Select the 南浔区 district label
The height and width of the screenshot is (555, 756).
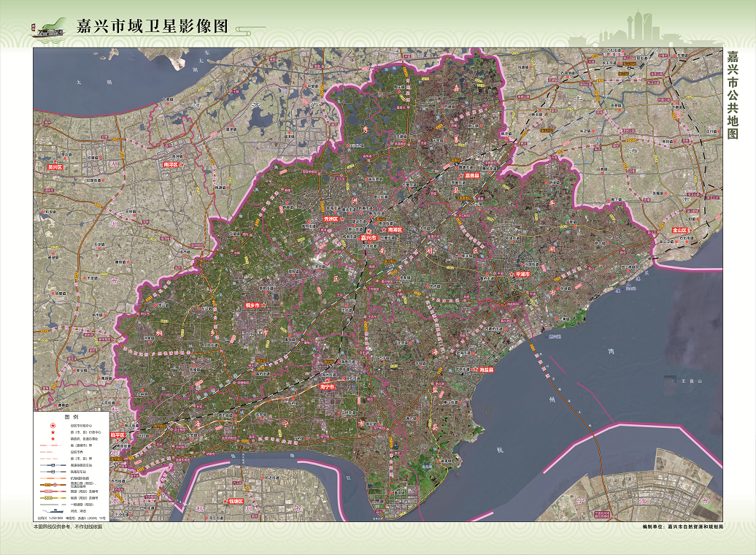coord(171,165)
